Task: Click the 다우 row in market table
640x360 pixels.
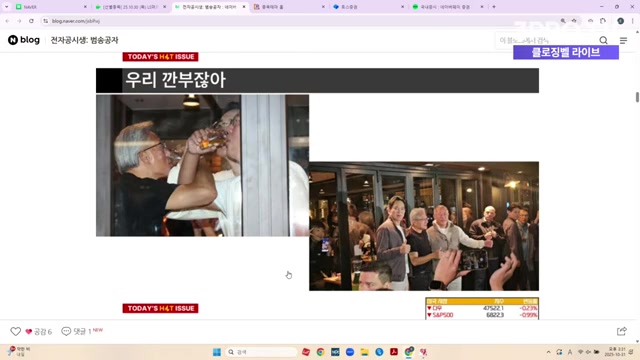Action: [482, 308]
